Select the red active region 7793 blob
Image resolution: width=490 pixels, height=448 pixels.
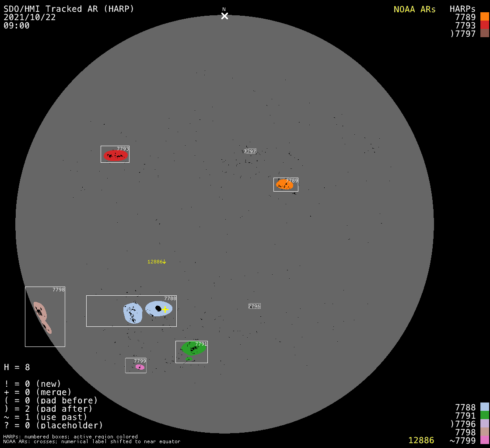point(115,155)
